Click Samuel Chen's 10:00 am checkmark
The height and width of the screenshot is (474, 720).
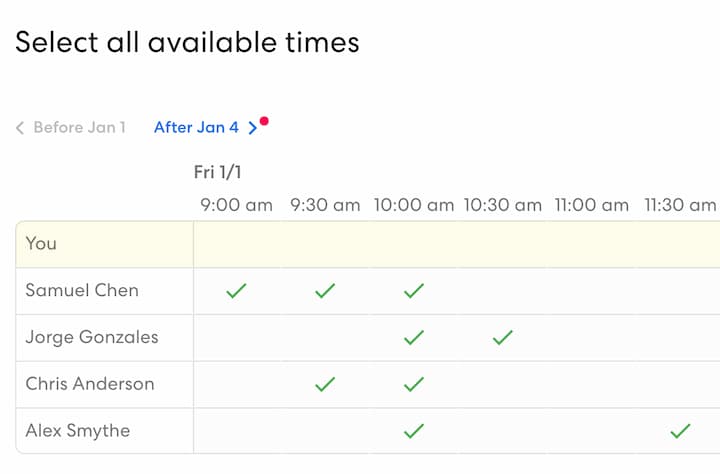pos(414,291)
